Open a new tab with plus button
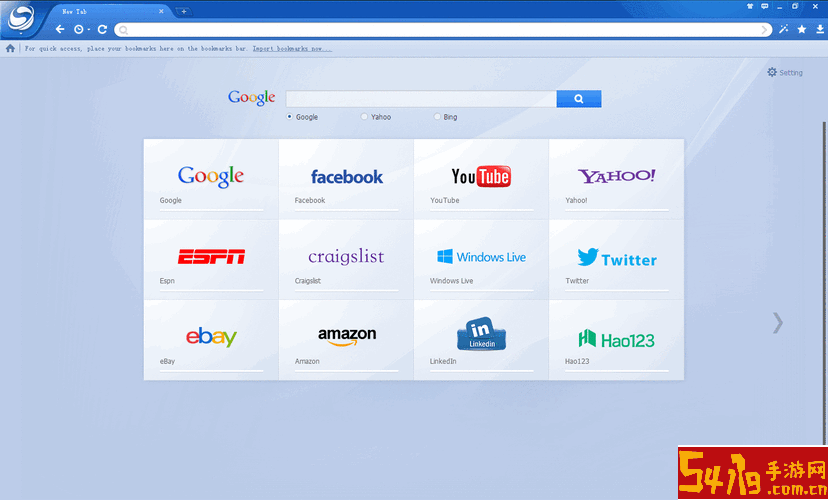This screenshot has width=828, height=500. [183, 11]
